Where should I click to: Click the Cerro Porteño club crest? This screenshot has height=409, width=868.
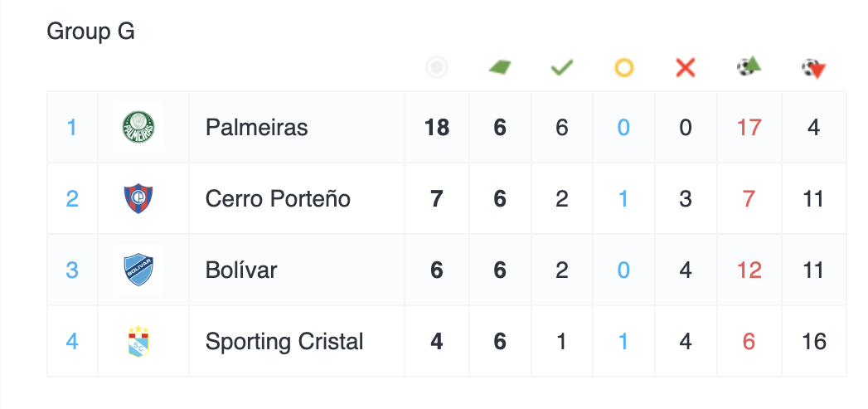tap(138, 199)
